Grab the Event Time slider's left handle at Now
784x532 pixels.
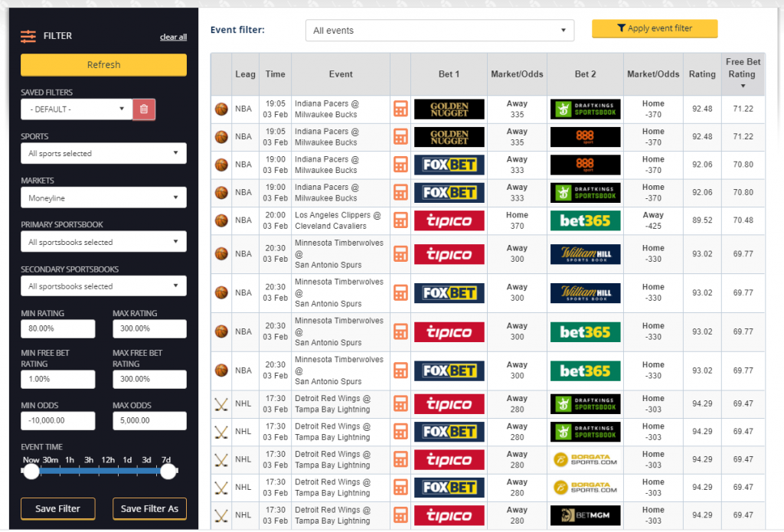(31, 471)
